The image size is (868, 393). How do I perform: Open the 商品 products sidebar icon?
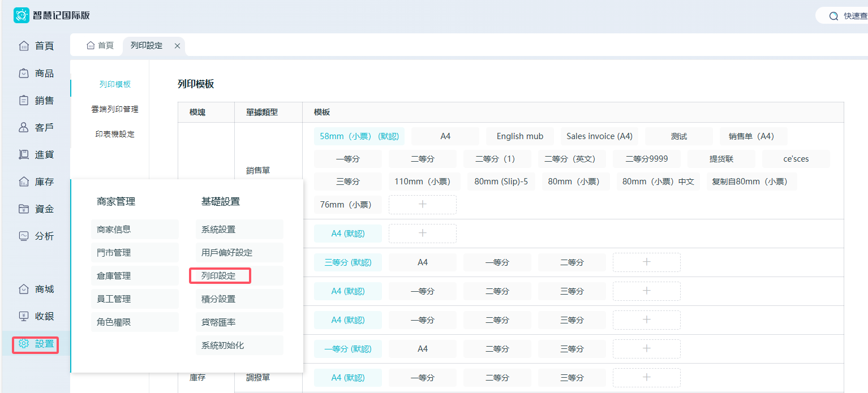click(24, 73)
